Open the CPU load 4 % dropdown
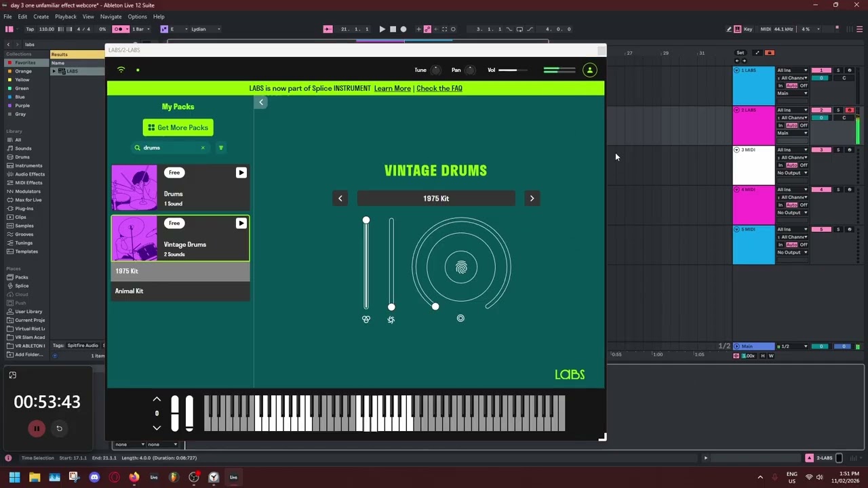The image size is (868, 488). tap(810, 29)
